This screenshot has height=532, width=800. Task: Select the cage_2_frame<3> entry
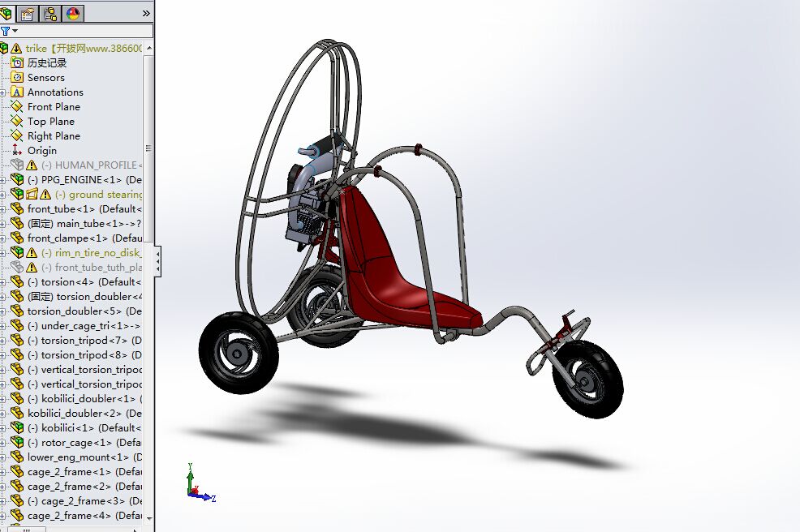[84, 501]
